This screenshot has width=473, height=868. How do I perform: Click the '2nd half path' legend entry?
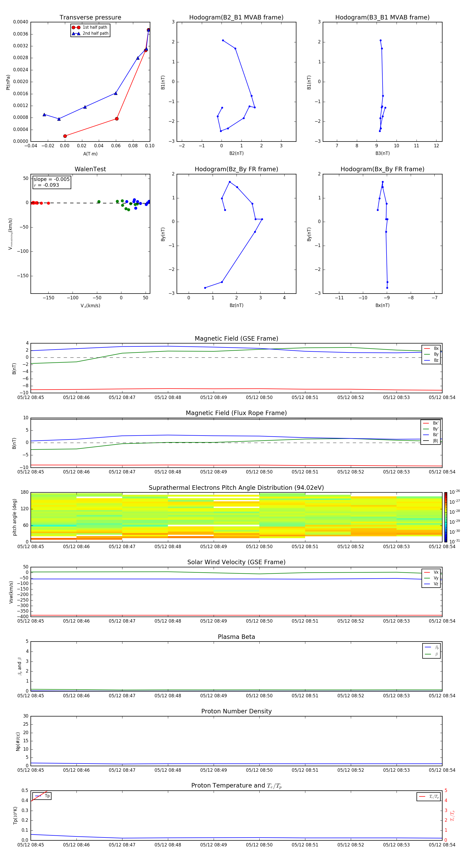click(x=90, y=33)
